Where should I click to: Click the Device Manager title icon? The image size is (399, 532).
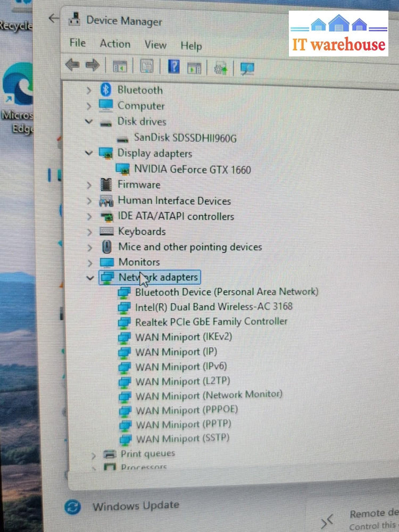coord(74,19)
